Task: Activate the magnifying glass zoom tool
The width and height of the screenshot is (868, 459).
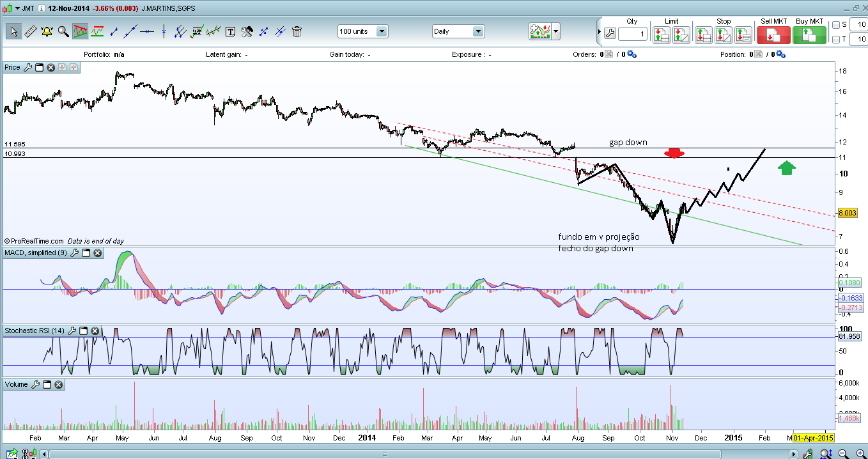Action: pyautogui.click(x=63, y=31)
